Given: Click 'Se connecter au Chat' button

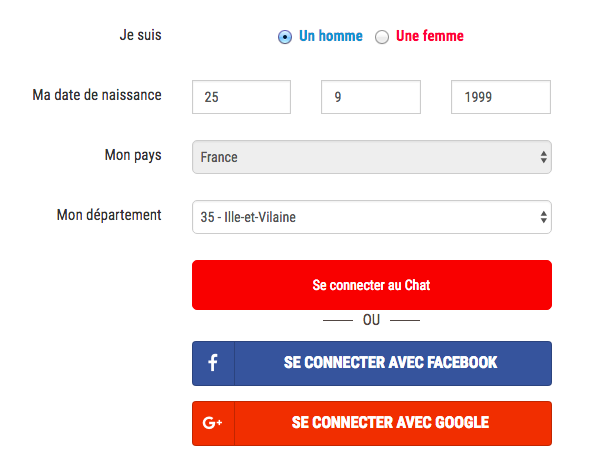Looking at the screenshot, I should [372, 285].
